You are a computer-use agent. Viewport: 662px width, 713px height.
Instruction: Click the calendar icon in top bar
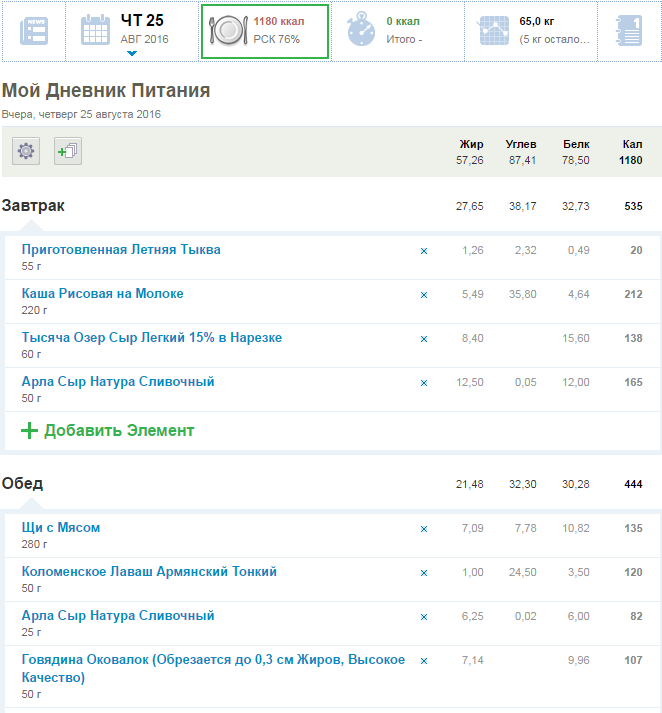click(96, 31)
